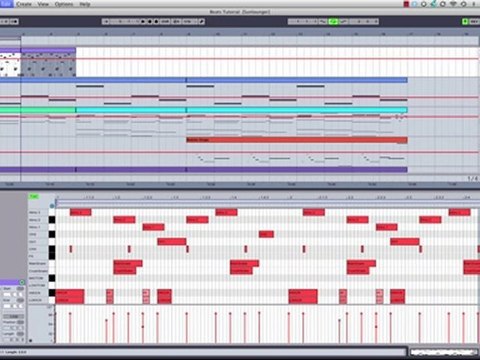
Task: Toggle the Punch-Out switch right of loop
Action: click(x=343, y=22)
